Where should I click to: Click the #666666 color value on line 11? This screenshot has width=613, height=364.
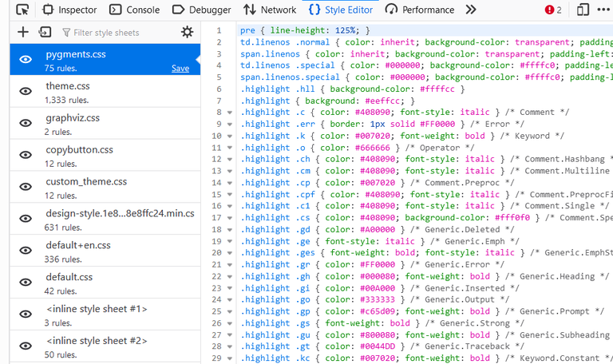(372, 148)
